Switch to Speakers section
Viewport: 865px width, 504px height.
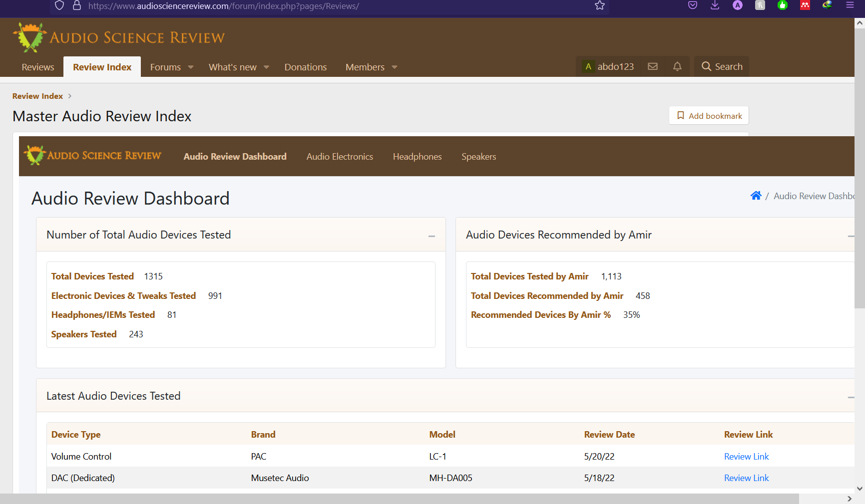479,156
